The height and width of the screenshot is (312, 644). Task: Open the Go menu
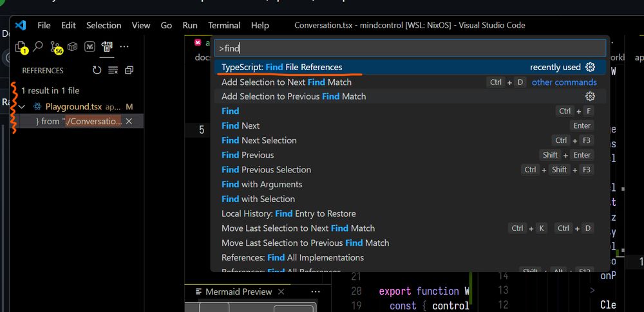pyautogui.click(x=166, y=26)
